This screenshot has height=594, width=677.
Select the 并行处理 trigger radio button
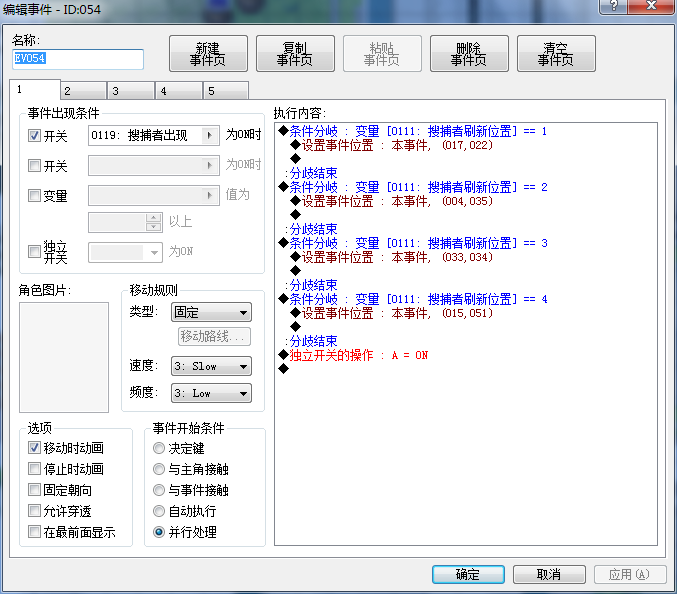click(159, 532)
